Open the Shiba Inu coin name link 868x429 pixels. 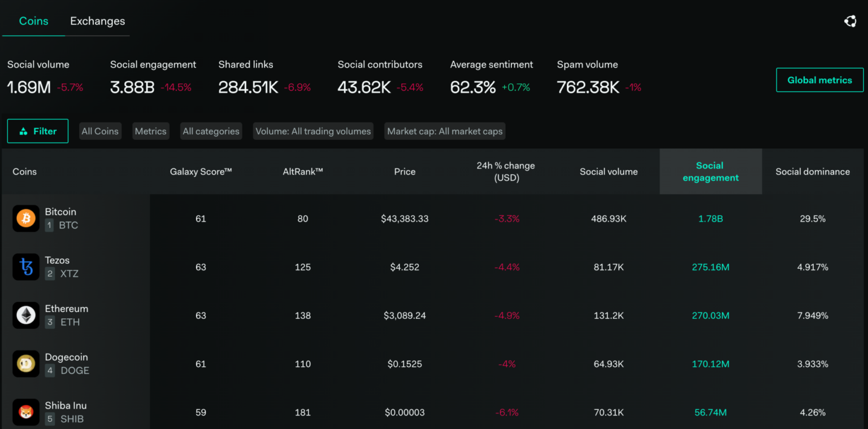tap(66, 406)
